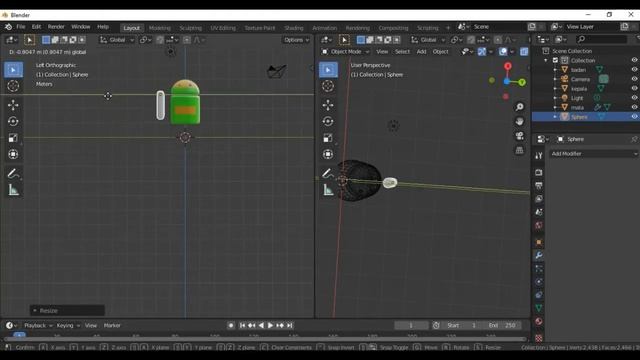Open the Playback dropdown in timeline

pyautogui.click(x=38, y=325)
